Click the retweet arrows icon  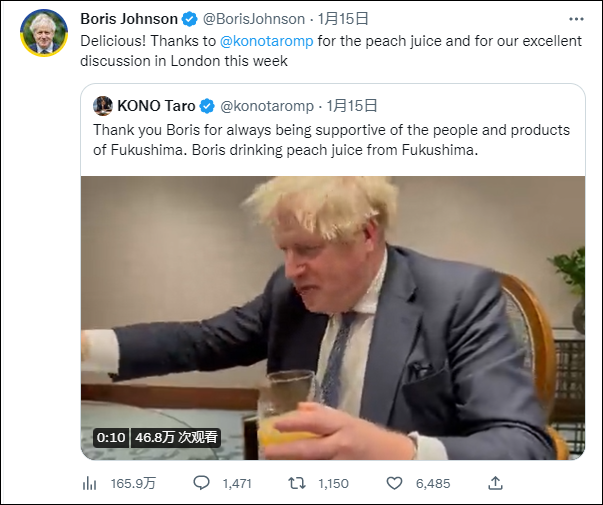click(x=297, y=483)
